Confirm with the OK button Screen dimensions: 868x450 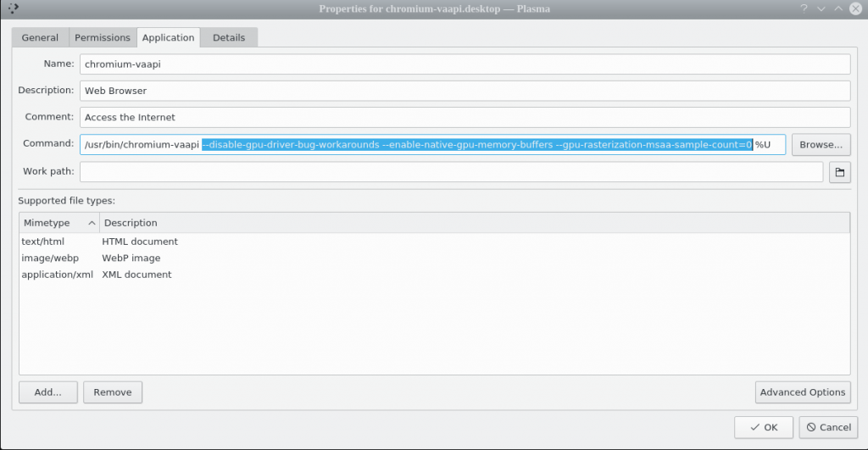[763, 428]
